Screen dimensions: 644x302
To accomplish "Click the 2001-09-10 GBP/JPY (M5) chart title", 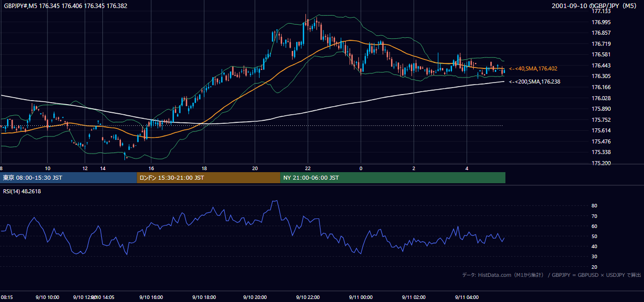I will [x=594, y=6].
